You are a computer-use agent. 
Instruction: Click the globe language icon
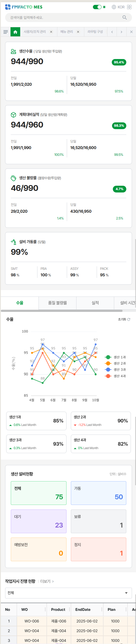point(114,7)
